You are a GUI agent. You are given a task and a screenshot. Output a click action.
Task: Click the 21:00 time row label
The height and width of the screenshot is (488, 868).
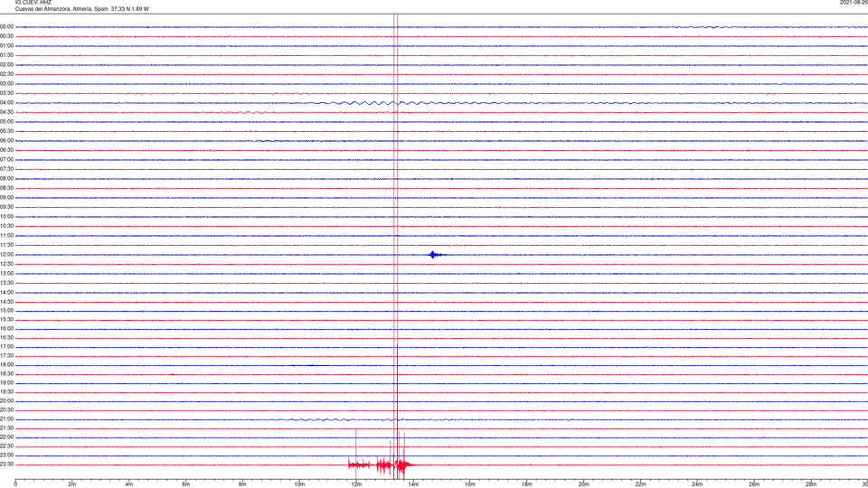pyautogui.click(x=6, y=419)
